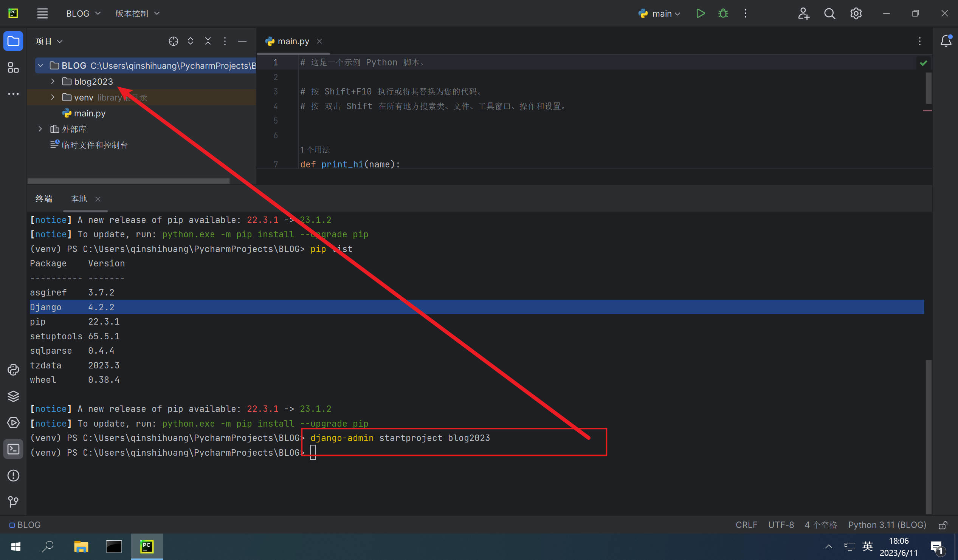Collapse all in project panel
The image size is (958, 560).
tap(208, 41)
